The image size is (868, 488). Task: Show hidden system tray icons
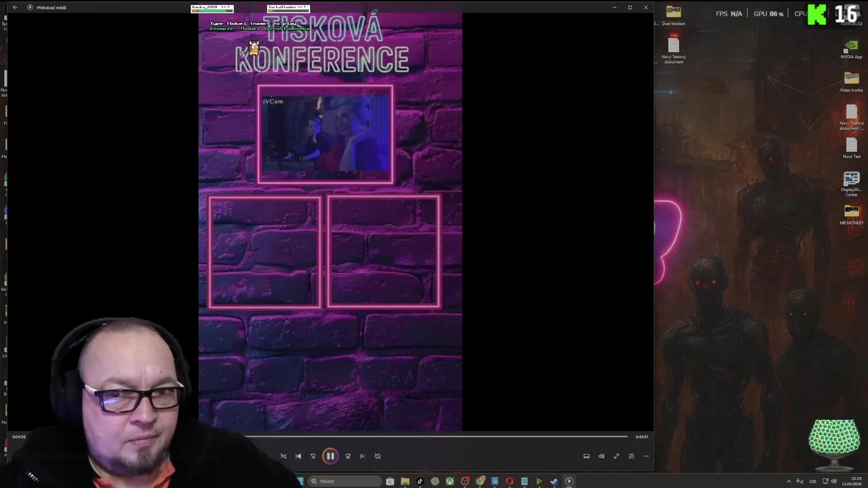coord(789,481)
